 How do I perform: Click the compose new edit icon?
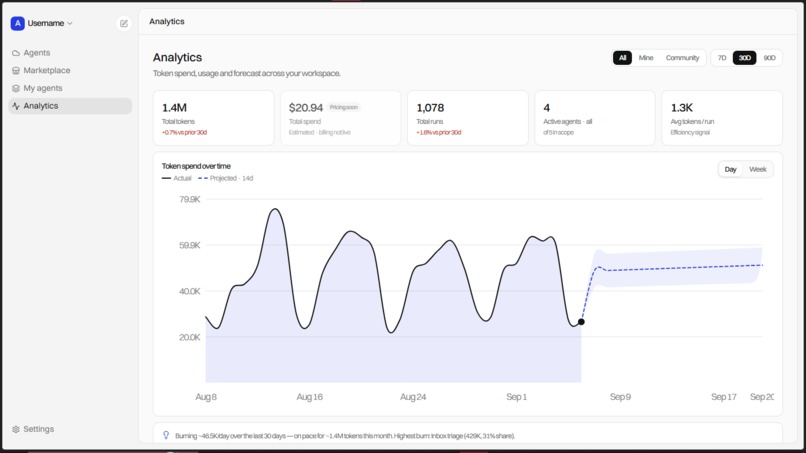click(124, 23)
